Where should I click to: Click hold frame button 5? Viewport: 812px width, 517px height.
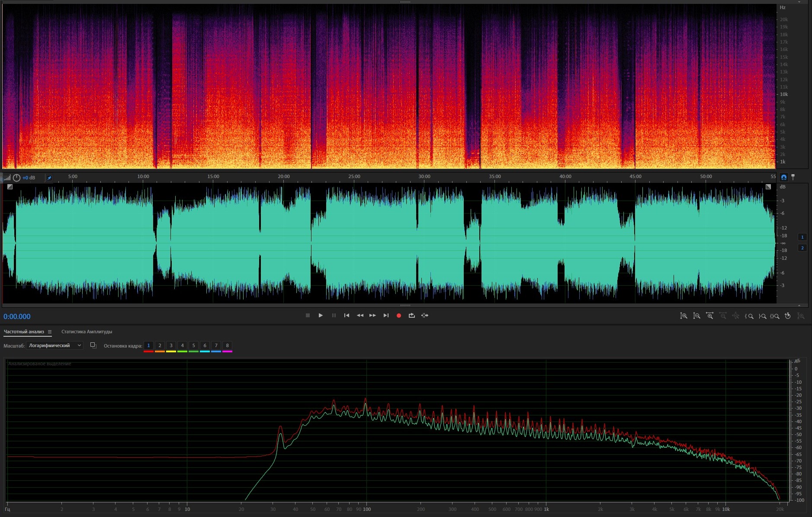tap(193, 345)
